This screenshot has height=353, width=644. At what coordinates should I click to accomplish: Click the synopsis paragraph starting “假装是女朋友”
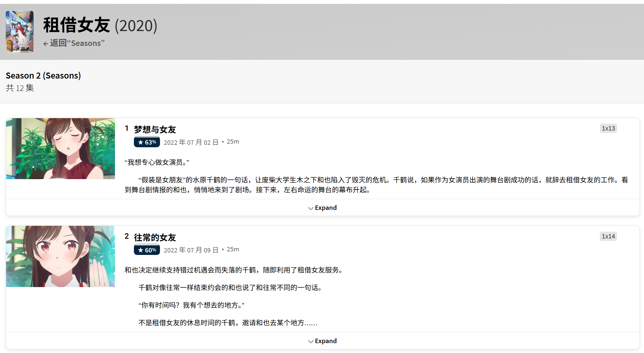[376, 185]
